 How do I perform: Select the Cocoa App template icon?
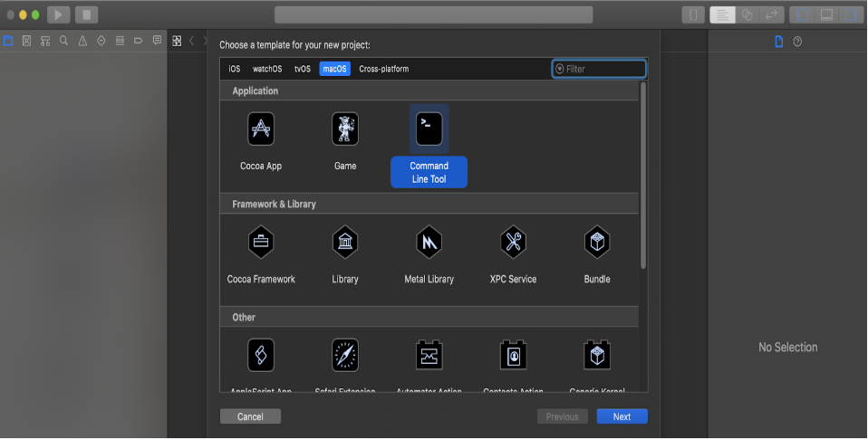point(261,129)
